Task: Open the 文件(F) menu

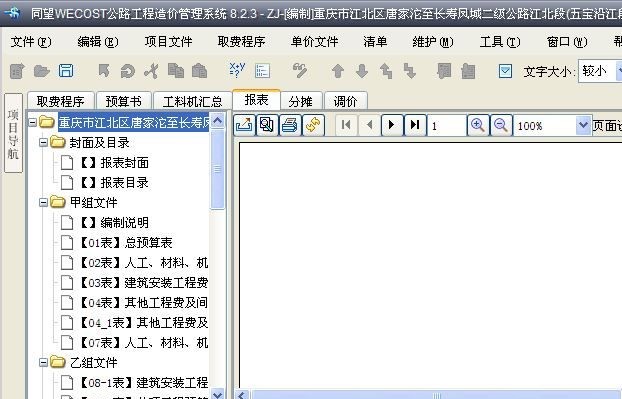Action: (31, 42)
